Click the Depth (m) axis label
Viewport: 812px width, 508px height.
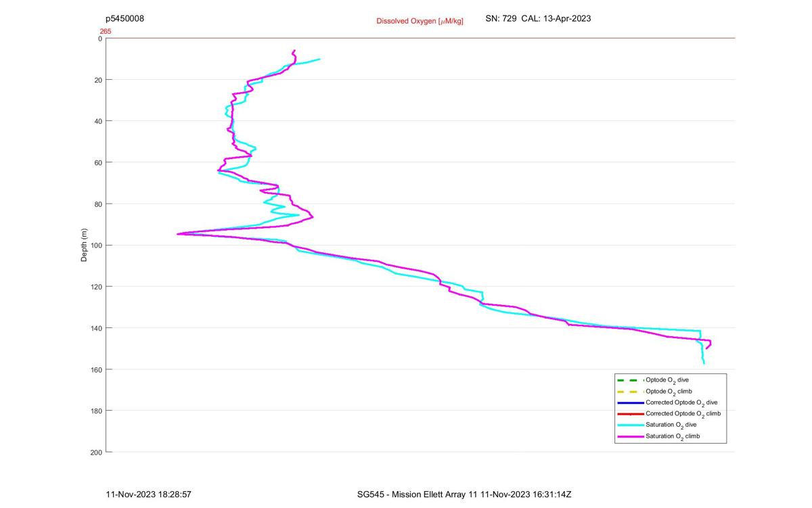85,245
